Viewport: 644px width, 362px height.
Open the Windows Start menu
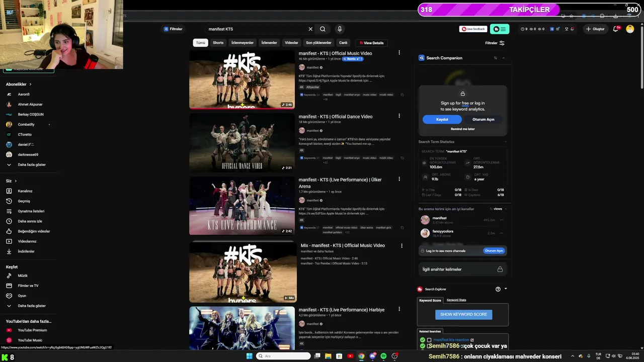click(249, 356)
